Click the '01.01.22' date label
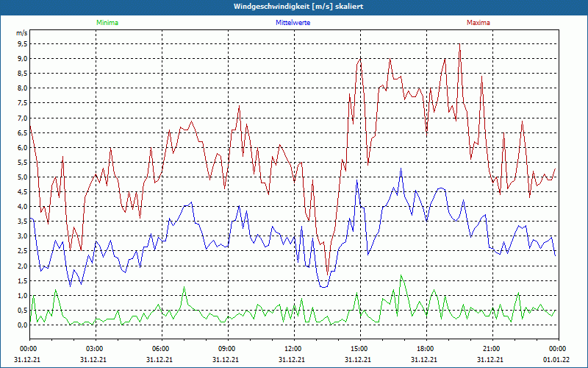 click(556, 360)
